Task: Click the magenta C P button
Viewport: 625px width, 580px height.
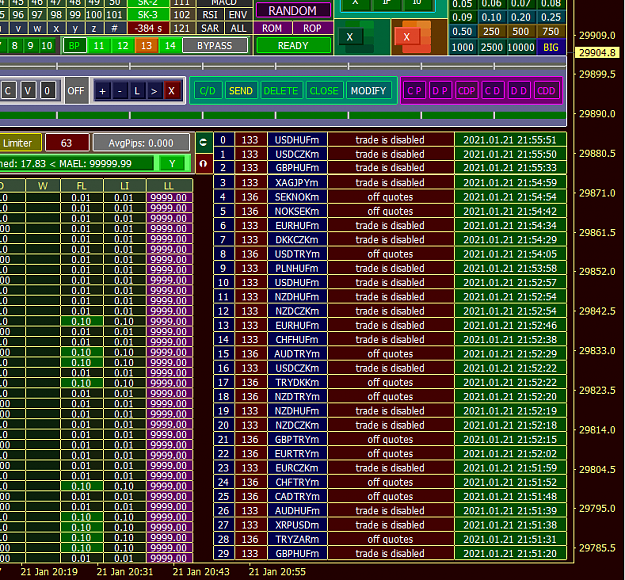Action: coord(415,91)
